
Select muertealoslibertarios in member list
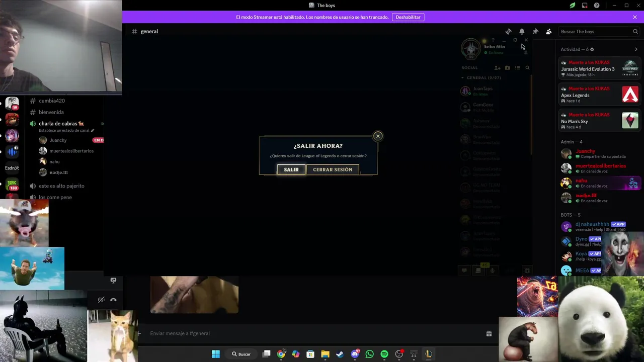tap(600, 168)
